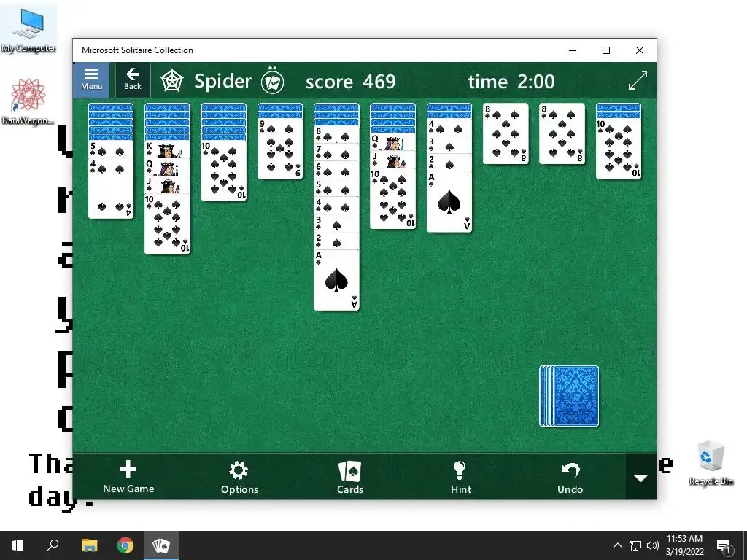Open network status tray icon
Screen dimensions: 747x560
635,545
